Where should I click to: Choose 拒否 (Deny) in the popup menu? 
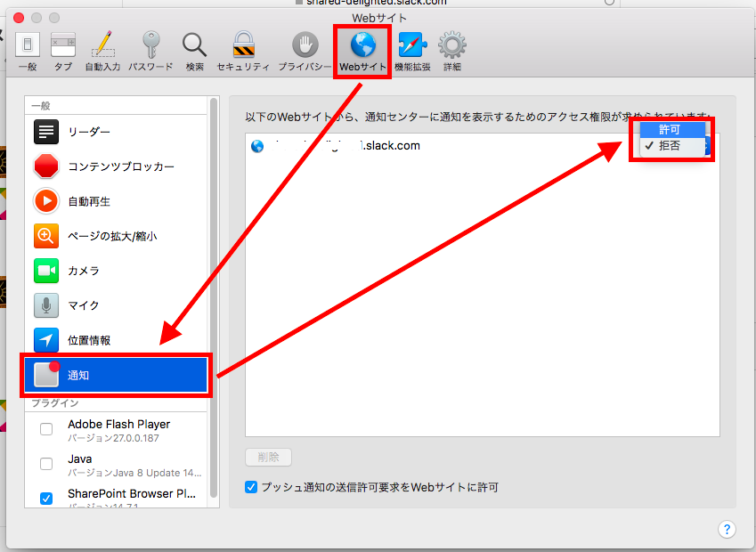pos(671,146)
